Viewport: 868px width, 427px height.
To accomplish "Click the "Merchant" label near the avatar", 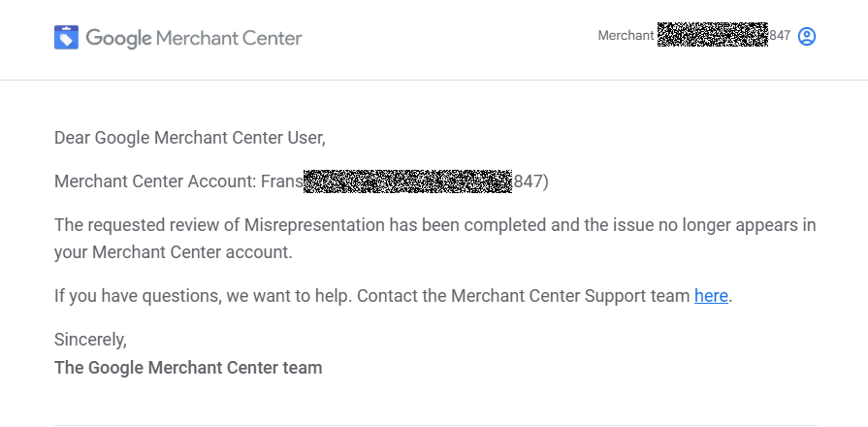I will pyautogui.click(x=627, y=36).
